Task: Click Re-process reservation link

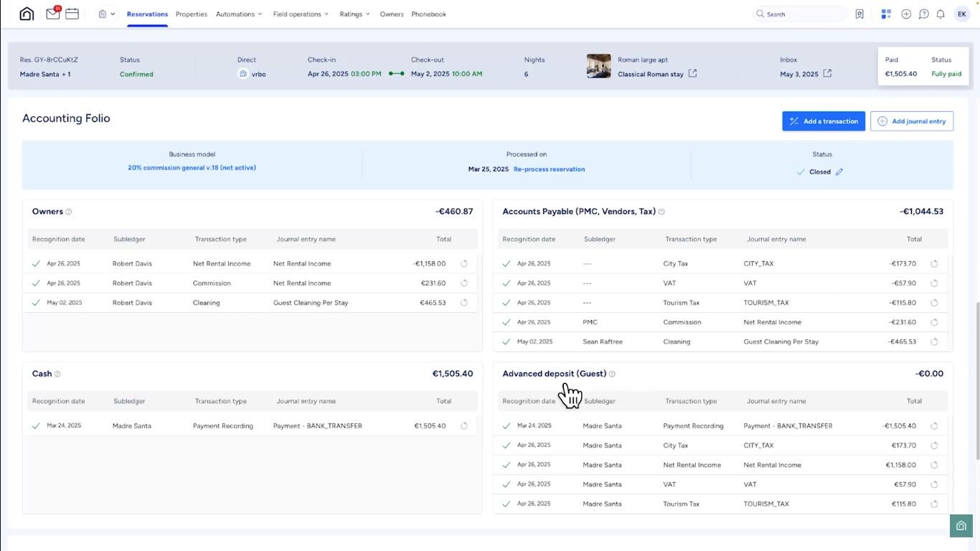Action: tap(549, 169)
